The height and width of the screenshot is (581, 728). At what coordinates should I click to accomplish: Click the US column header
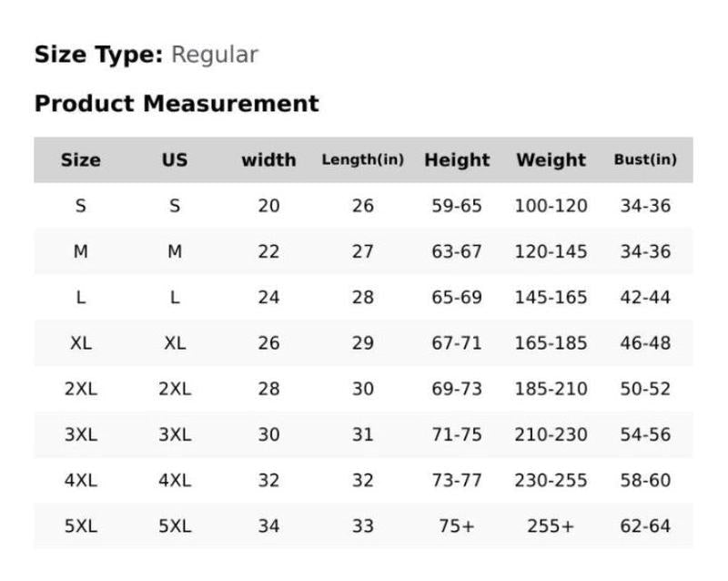[175, 160]
